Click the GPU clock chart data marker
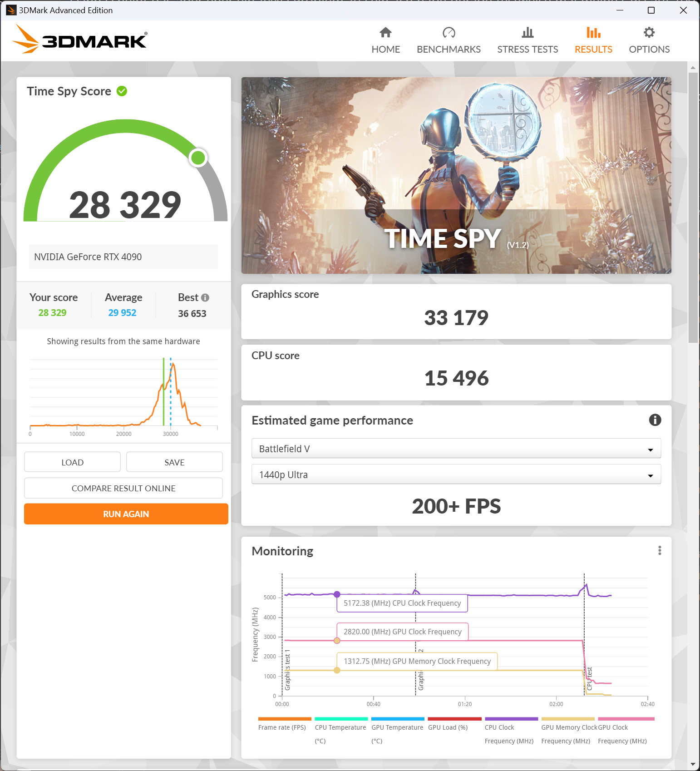 [x=337, y=641]
